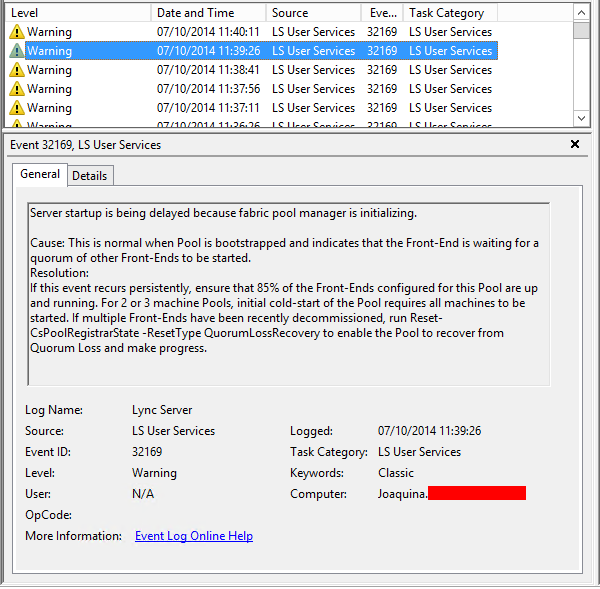Switch to the Details tab

90,176
